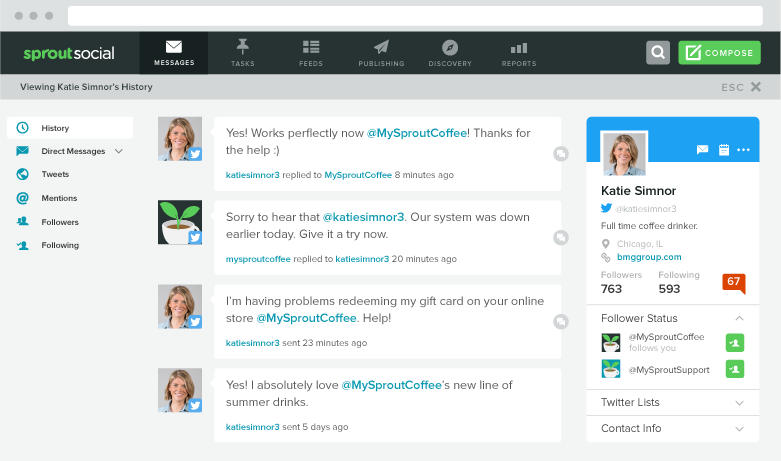Click the History clock icon
Viewport: 781px width, 461px height.
(22, 127)
